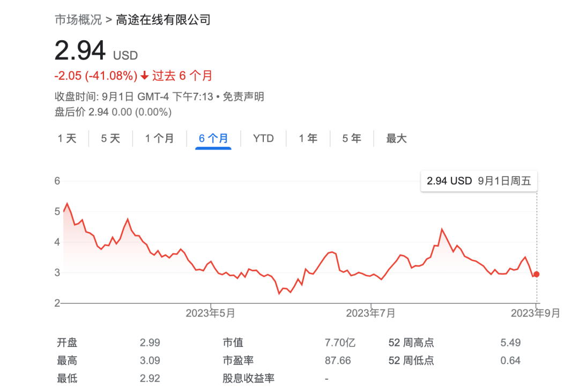The image size is (579, 392).
Task: Choose the 1 个月 range tab
Action: [x=159, y=138]
